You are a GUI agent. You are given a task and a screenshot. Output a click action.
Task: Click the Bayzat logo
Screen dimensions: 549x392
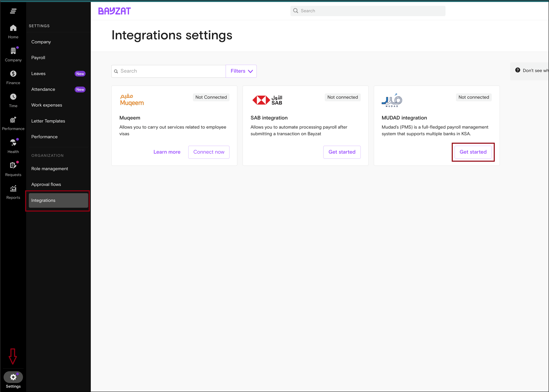(114, 11)
